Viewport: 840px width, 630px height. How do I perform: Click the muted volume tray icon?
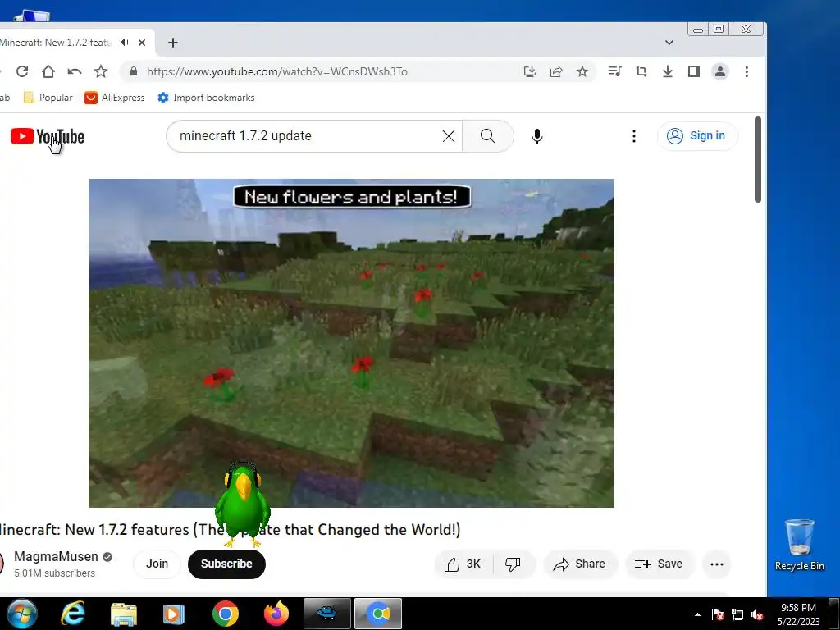coord(757,614)
